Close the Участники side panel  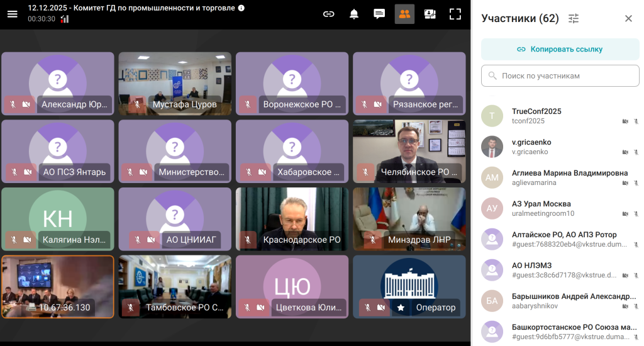pos(628,18)
